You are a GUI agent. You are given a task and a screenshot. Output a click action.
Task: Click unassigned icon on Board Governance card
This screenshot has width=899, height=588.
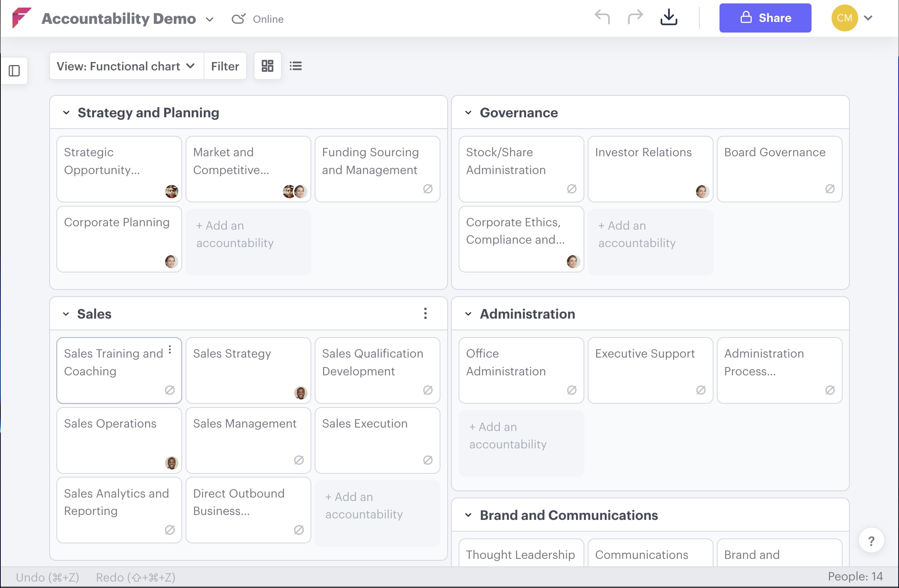[x=830, y=189]
